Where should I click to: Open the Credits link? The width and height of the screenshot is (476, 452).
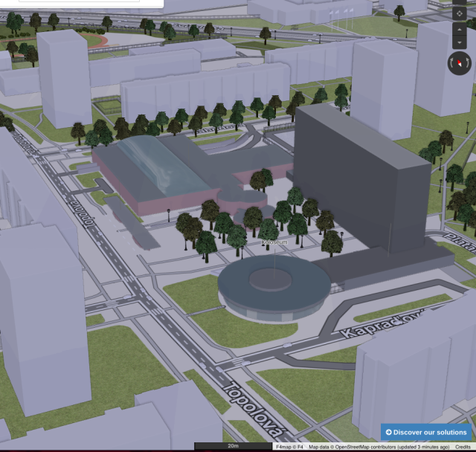pos(463,448)
